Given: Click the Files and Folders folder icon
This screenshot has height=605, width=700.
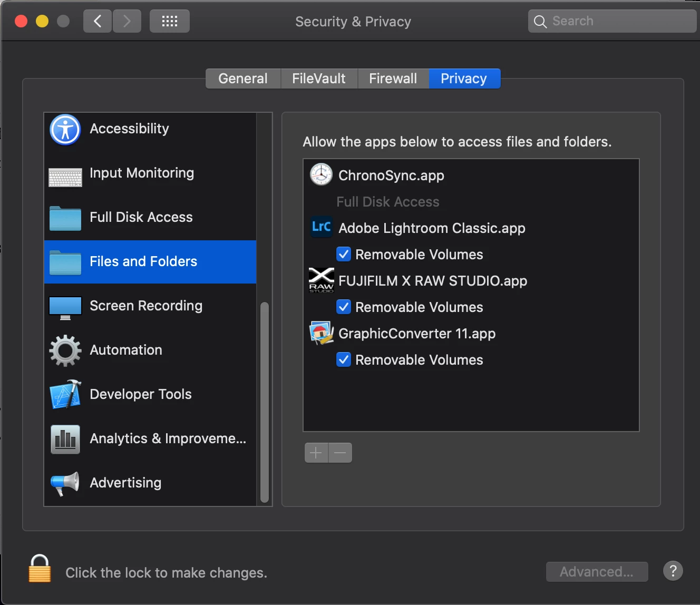Looking at the screenshot, I should point(65,262).
